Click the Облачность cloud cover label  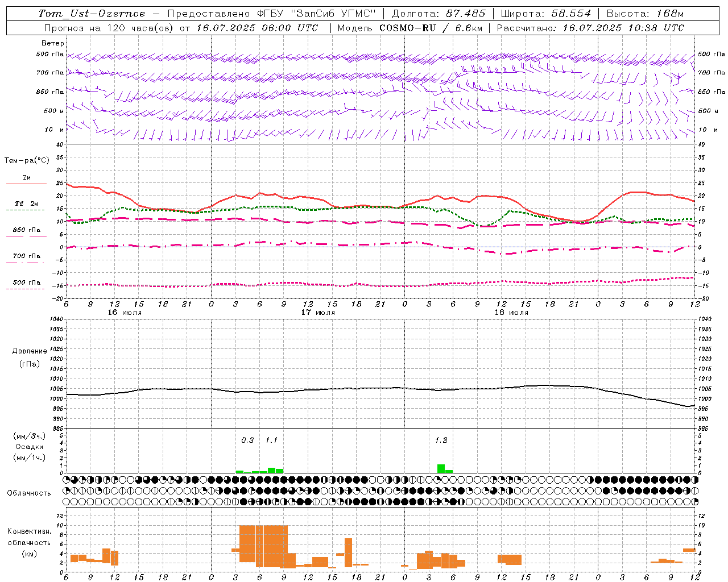(29, 493)
